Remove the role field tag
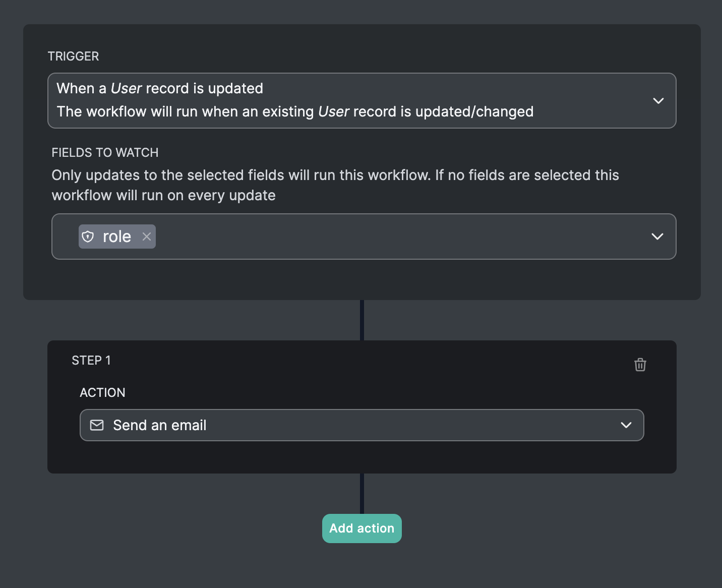The image size is (722, 588). click(x=147, y=237)
